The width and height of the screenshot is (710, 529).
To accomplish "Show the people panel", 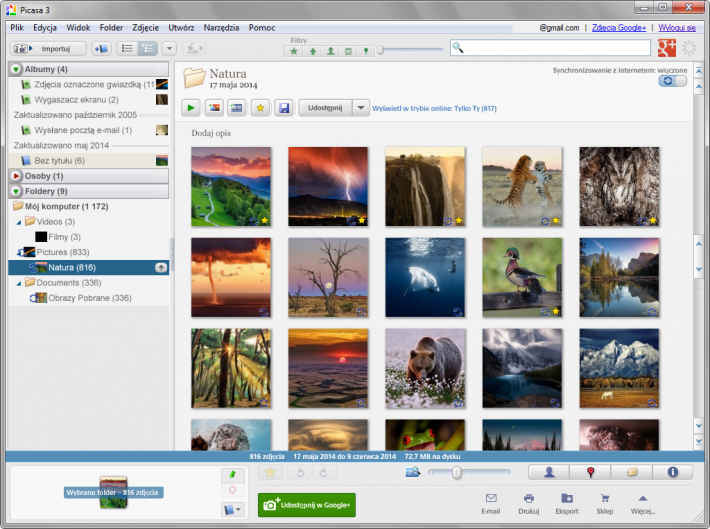I will (x=549, y=472).
